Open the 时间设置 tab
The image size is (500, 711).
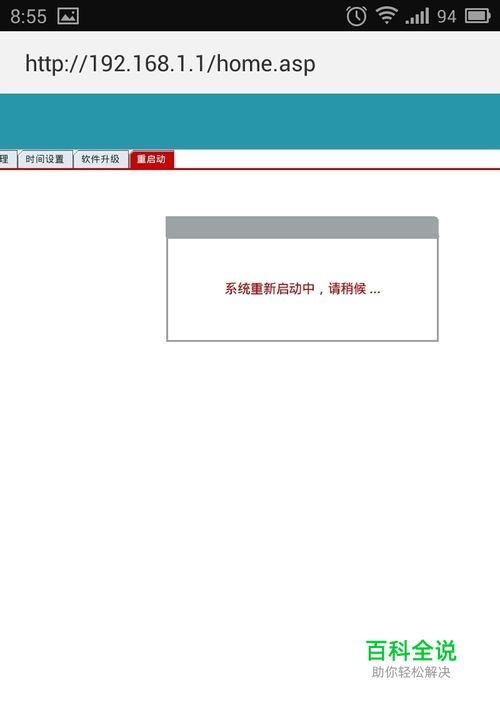click(x=44, y=159)
